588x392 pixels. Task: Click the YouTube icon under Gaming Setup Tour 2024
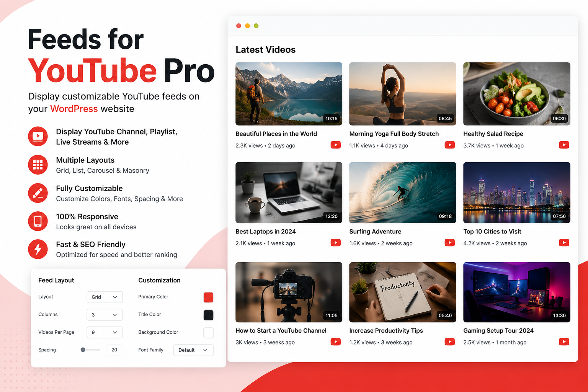click(564, 342)
